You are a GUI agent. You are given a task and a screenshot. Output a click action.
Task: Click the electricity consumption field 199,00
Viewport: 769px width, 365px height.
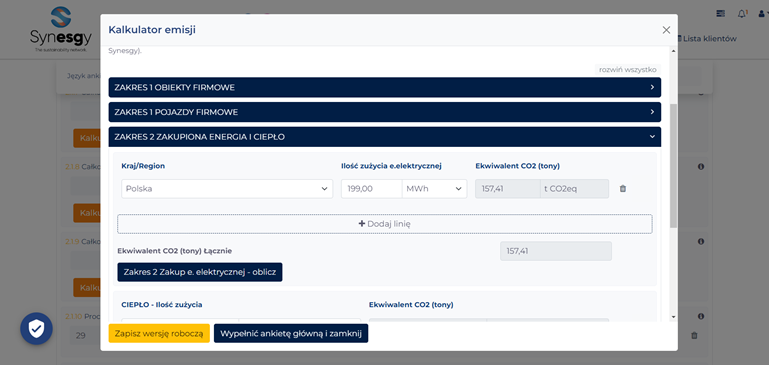[371, 188]
